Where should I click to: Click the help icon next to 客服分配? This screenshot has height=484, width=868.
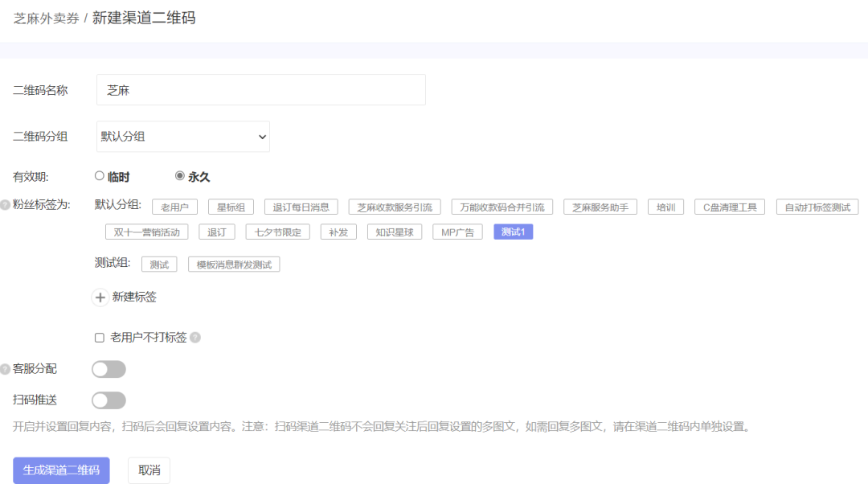tap(6, 368)
